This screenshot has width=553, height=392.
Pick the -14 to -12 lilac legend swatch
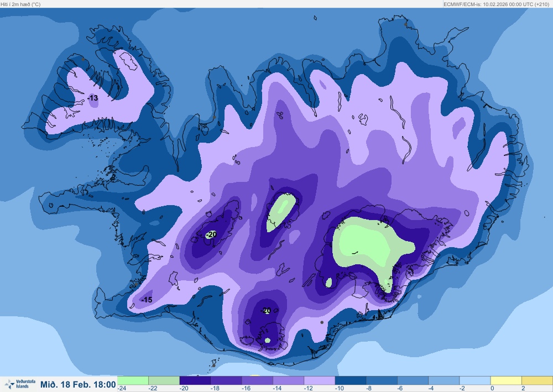pyautogui.click(x=289, y=381)
